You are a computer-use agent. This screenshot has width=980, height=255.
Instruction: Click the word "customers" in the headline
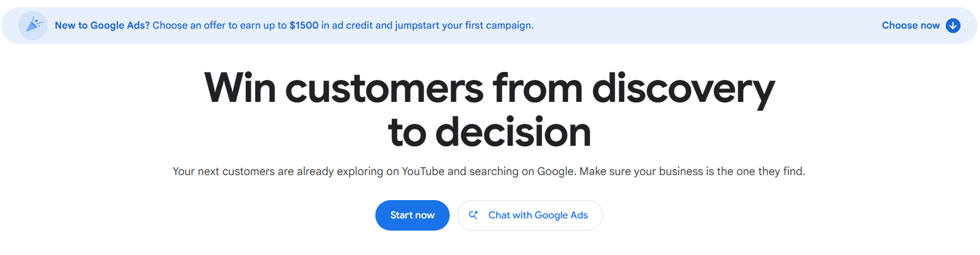(384, 88)
